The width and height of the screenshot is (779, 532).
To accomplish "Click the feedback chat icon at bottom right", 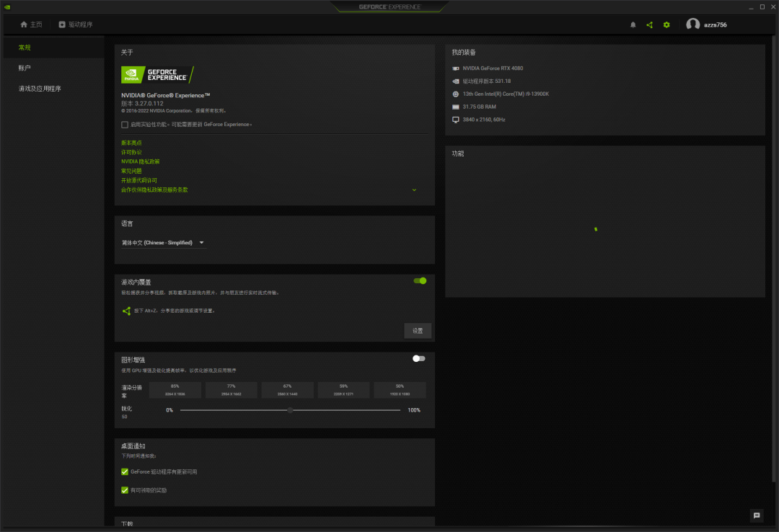I will tap(757, 515).
